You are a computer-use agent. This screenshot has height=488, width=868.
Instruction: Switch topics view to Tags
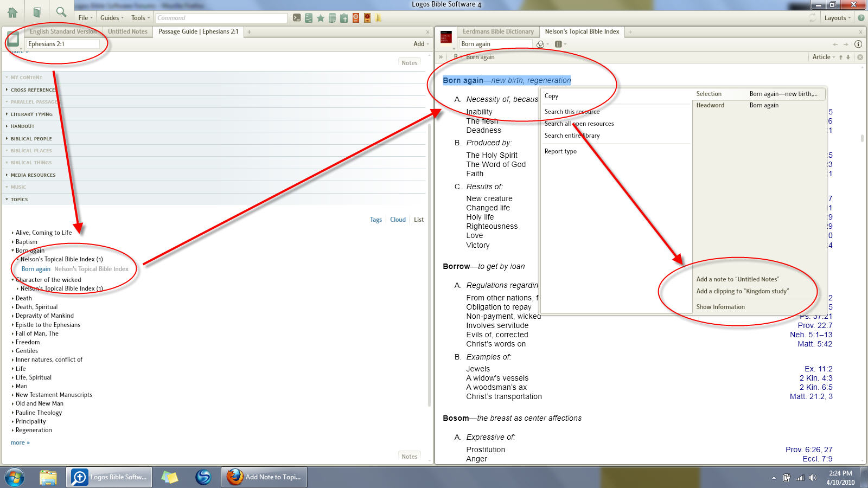(376, 220)
